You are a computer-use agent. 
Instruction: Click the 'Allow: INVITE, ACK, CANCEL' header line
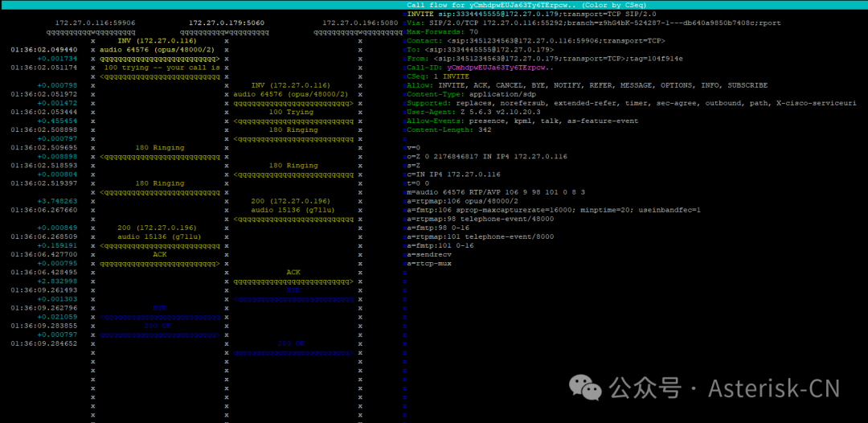click(588, 85)
